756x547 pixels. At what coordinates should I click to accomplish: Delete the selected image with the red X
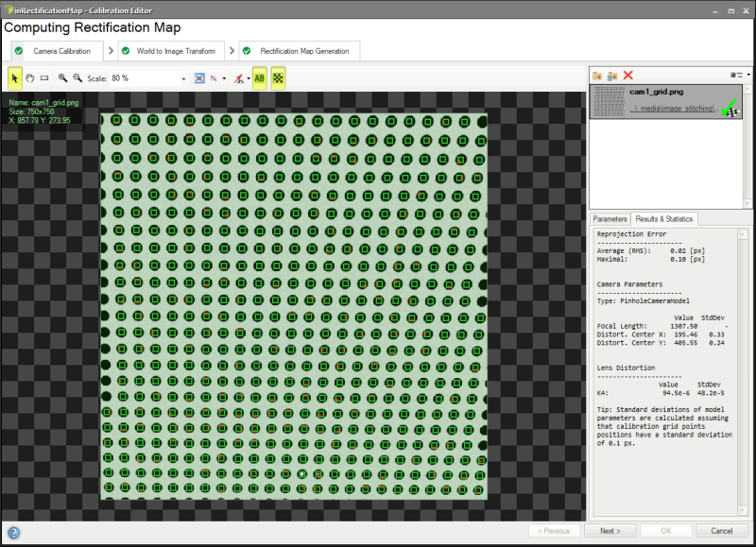627,76
